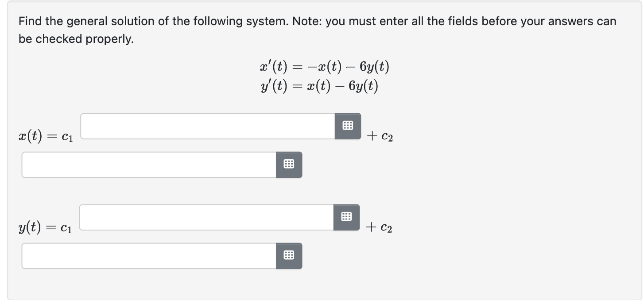This screenshot has height=300, width=644.
Task: Click the 6y(t) term in second equation
Action: [363, 85]
